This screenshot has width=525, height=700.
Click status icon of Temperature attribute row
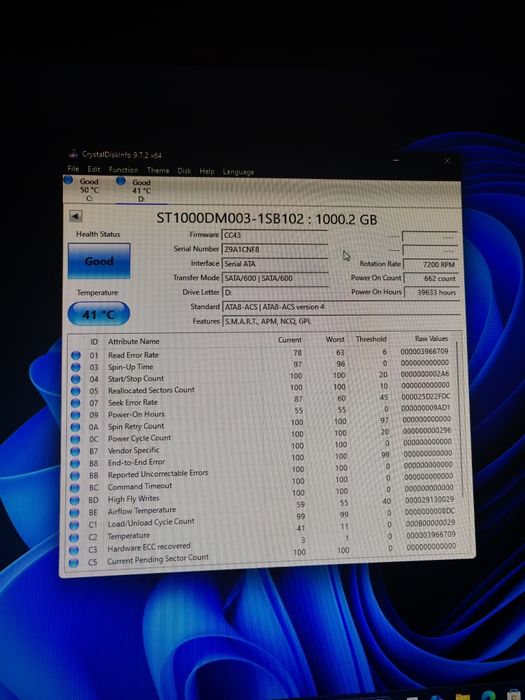74,538
